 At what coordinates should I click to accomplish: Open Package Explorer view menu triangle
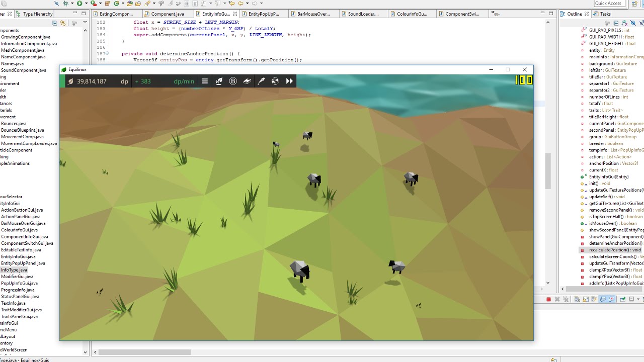coord(85,23)
